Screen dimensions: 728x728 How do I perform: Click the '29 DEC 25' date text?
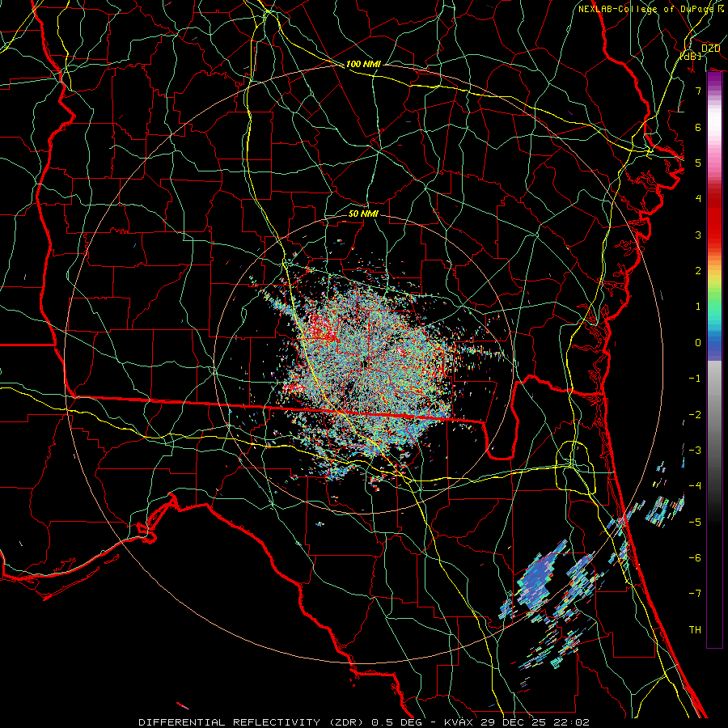click(515, 722)
